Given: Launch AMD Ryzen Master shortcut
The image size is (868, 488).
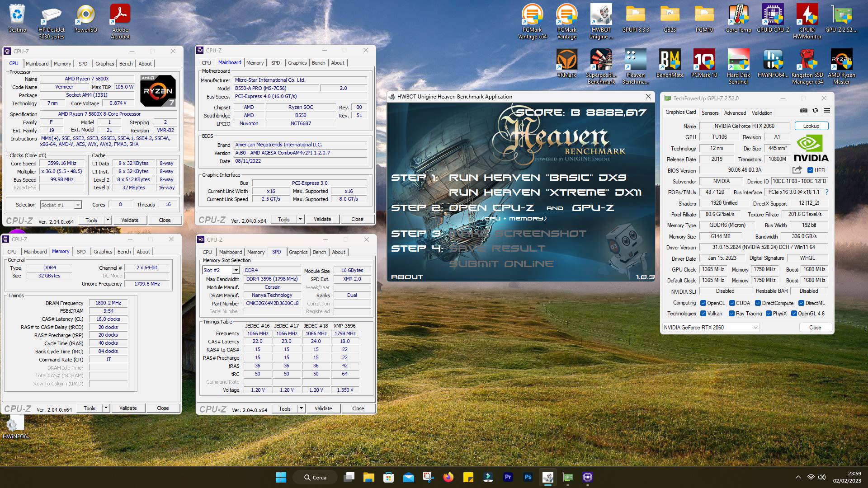Looking at the screenshot, I should click(842, 66).
